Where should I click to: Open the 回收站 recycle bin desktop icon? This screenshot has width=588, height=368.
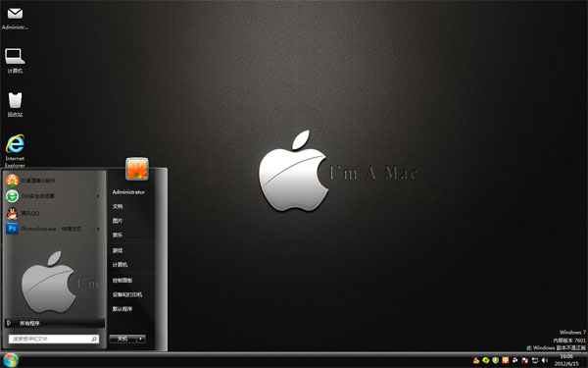point(15,104)
